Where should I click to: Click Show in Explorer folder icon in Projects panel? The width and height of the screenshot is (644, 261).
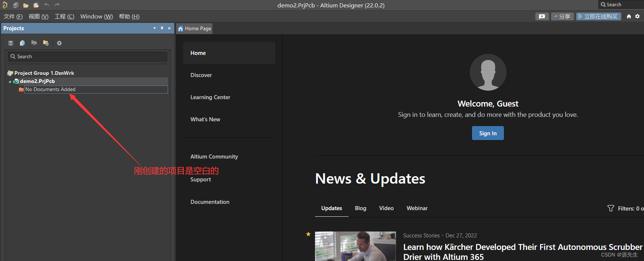coord(34,43)
